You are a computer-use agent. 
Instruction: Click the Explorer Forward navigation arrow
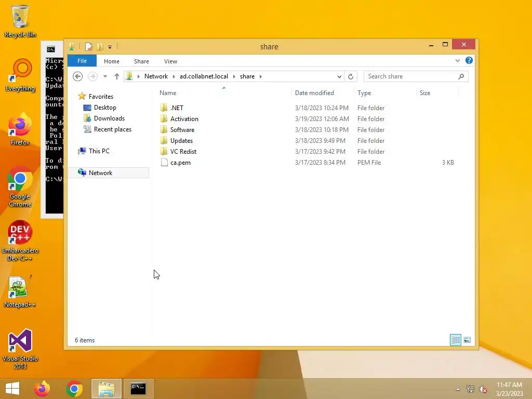92,76
